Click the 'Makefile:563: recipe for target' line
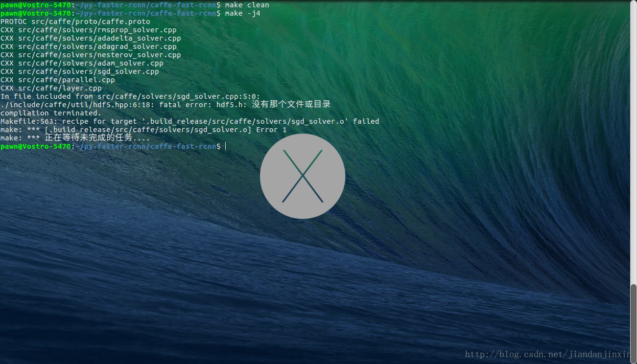 [190, 121]
